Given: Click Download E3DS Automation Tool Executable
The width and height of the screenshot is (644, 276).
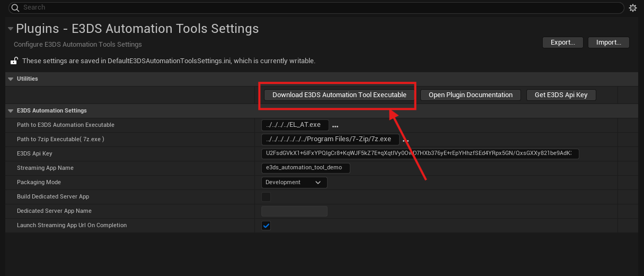Looking at the screenshot, I should coord(339,95).
